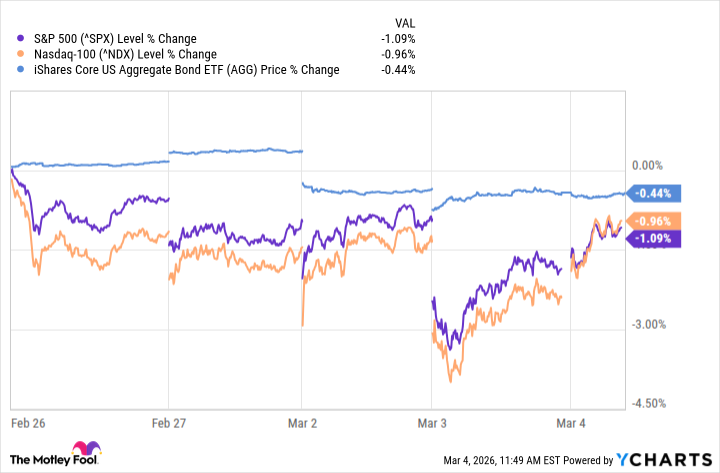Click the -3.00% y-axis label

pos(652,324)
